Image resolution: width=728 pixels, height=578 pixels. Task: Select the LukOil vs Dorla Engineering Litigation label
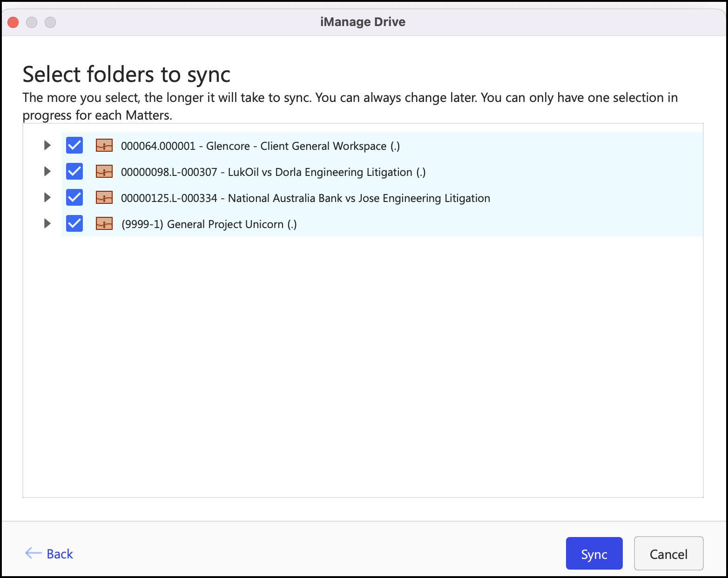point(273,172)
